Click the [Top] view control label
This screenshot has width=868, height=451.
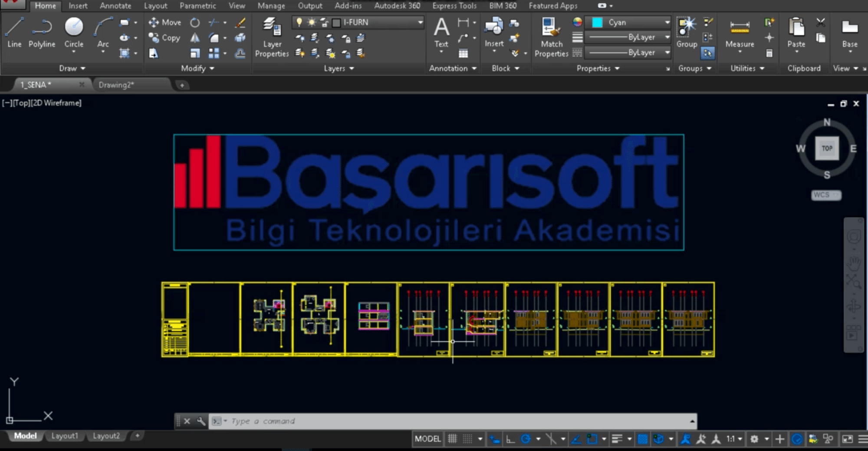tap(22, 103)
